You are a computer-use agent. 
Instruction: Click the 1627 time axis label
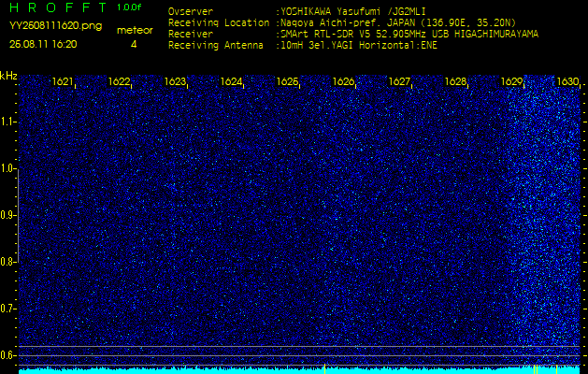click(x=399, y=81)
